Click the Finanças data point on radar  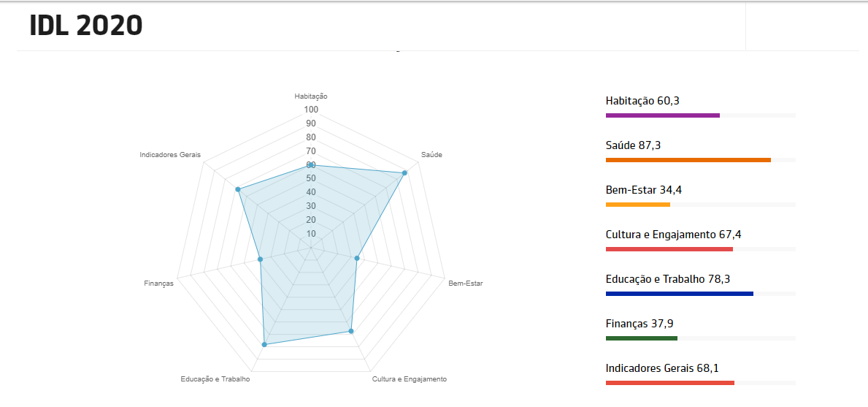click(x=261, y=259)
